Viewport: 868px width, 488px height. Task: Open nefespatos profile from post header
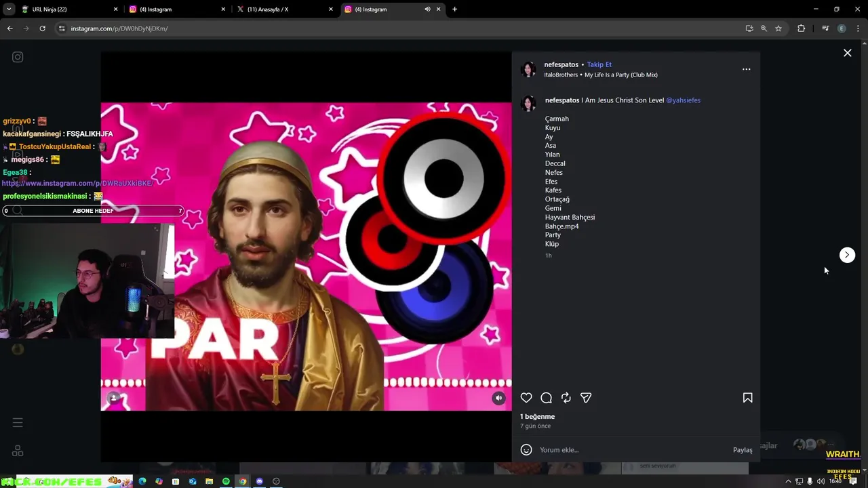(x=561, y=64)
